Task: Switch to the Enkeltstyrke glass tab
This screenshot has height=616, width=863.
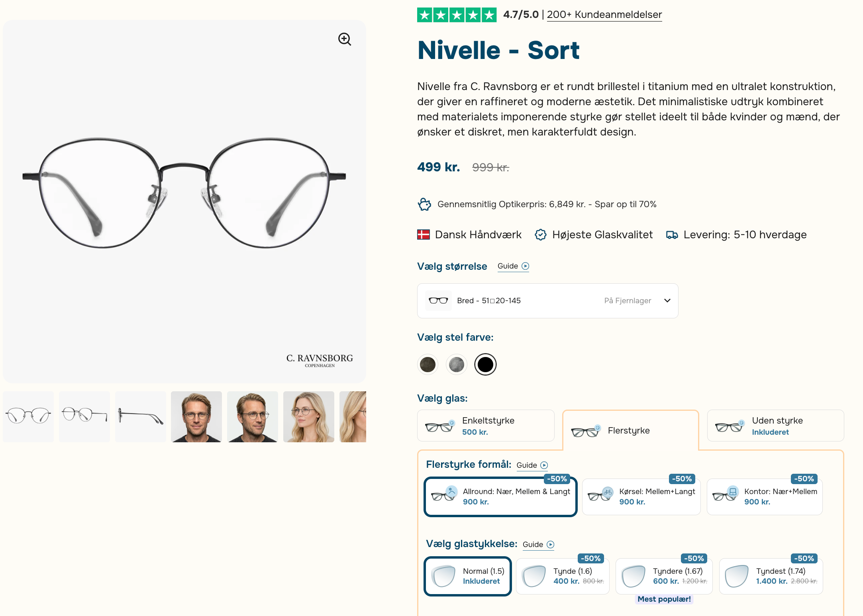Action: pyautogui.click(x=485, y=426)
